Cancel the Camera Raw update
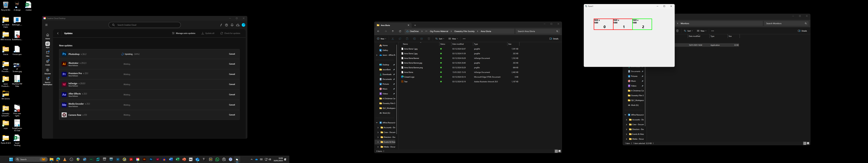 [x=232, y=115]
